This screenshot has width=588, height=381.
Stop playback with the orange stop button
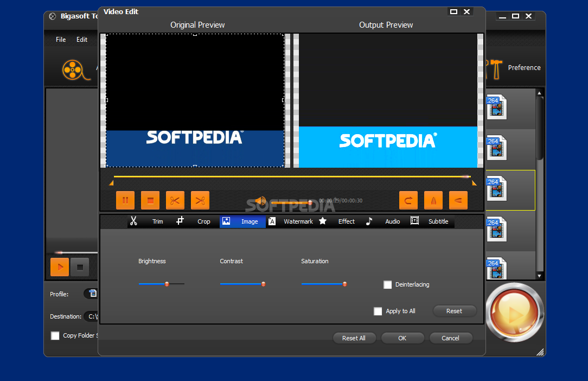[150, 200]
